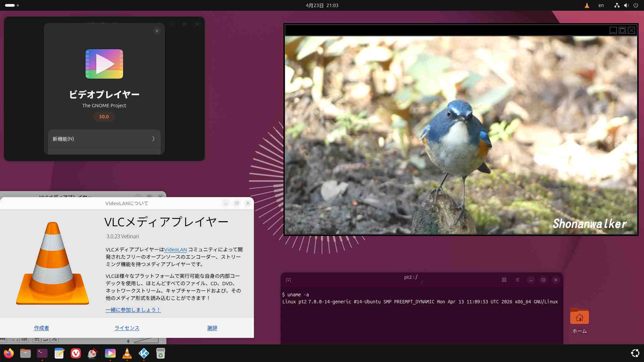This screenshot has width=644, height=362.
Task: Show the terminal tab overview grid
Action: [504, 280]
